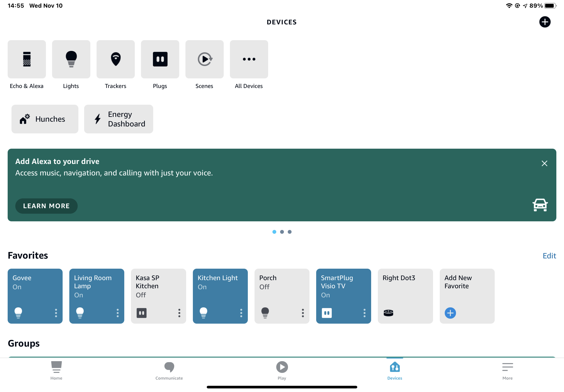Toggle the Kitchen Light bulb
Screen dimensions: 564x392
tap(204, 313)
